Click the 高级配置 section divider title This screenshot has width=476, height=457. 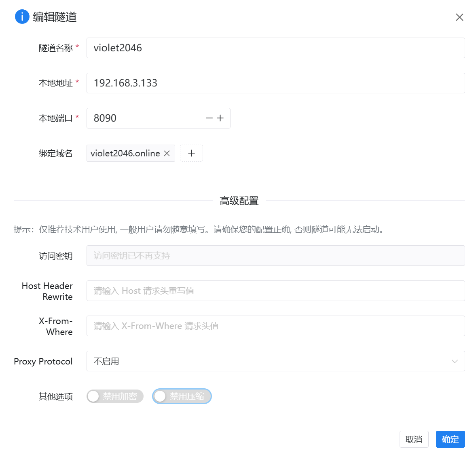(x=239, y=201)
